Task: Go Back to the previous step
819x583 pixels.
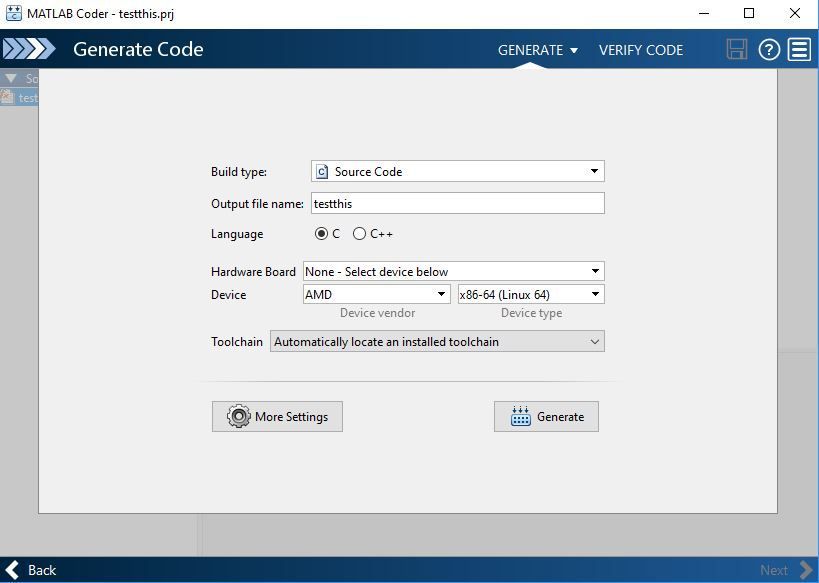Action: click(30, 570)
